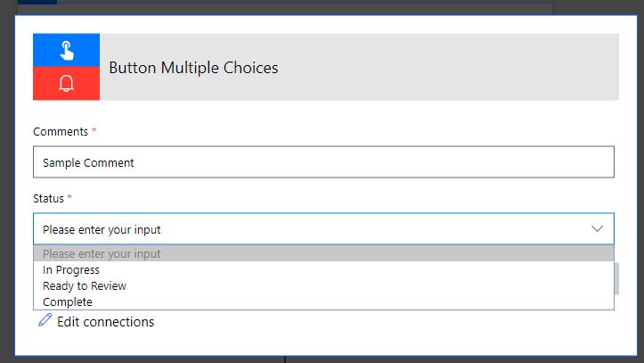Click the red asterisk next to Status
Image resolution: width=644 pixels, height=363 pixels.
pos(69,197)
